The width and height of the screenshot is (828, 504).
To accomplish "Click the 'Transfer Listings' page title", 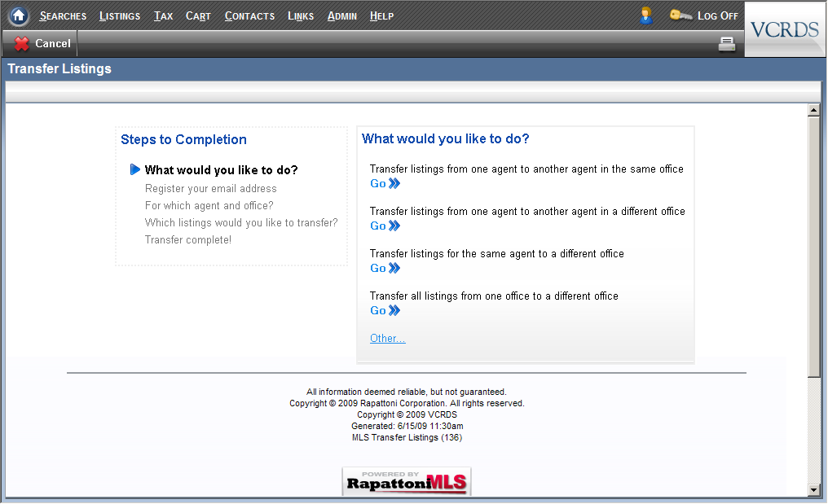I will click(59, 69).
